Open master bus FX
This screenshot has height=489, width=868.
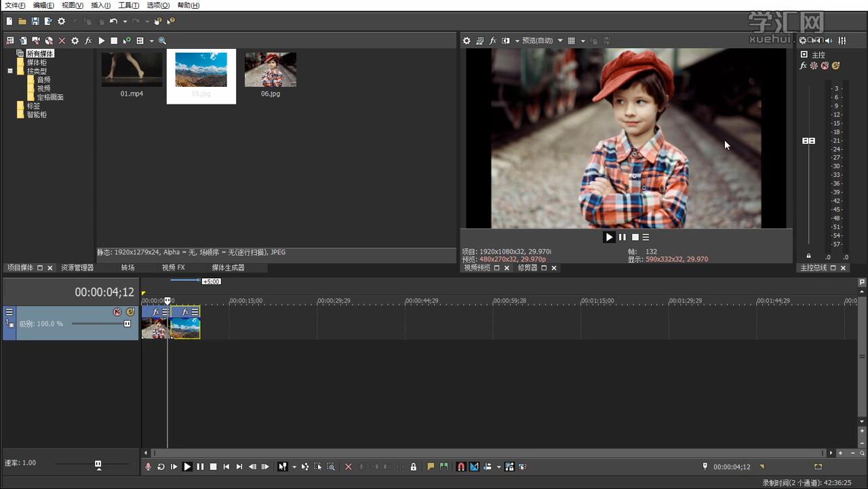(x=804, y=66)
